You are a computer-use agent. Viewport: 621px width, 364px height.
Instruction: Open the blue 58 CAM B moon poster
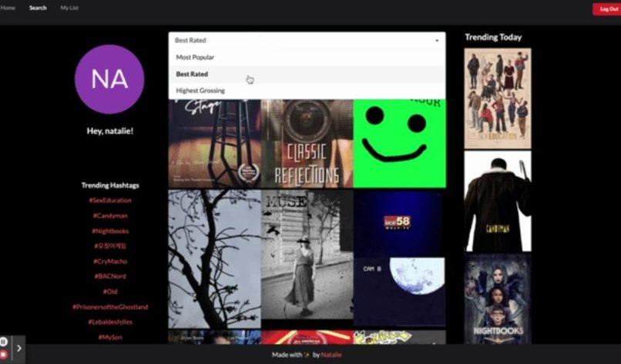pyautogui.click(x=399, y=258)
